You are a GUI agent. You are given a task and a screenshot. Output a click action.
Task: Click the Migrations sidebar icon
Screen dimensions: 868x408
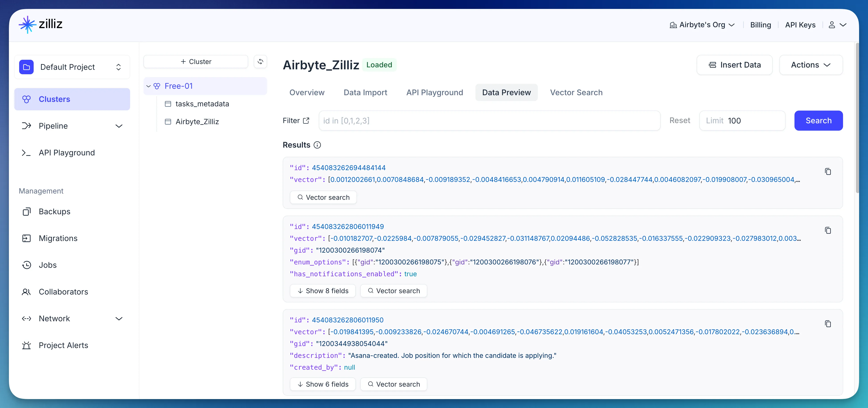tap(26, 238)
